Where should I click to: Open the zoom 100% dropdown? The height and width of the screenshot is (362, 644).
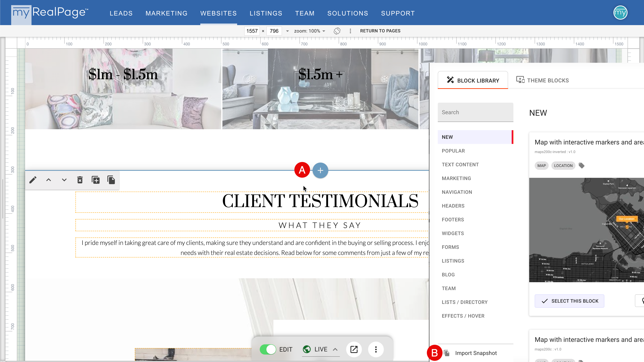[x=310, y=31]
